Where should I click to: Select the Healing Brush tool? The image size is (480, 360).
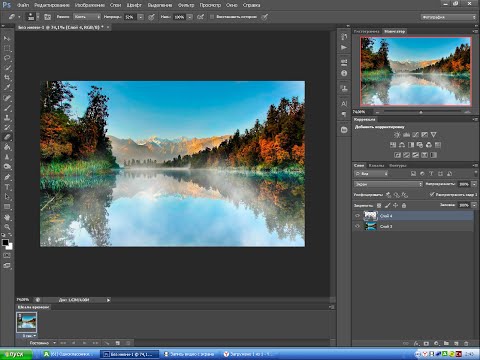coord(7,98)
